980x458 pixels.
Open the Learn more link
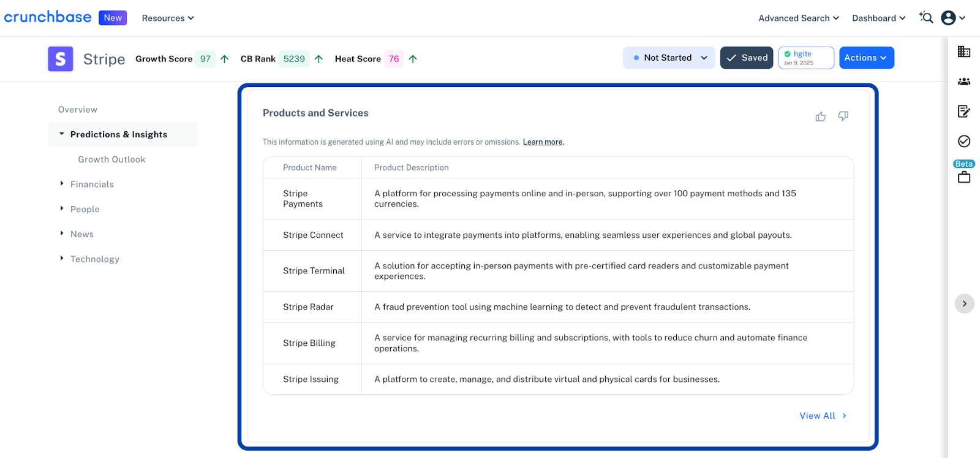point(543,142)
